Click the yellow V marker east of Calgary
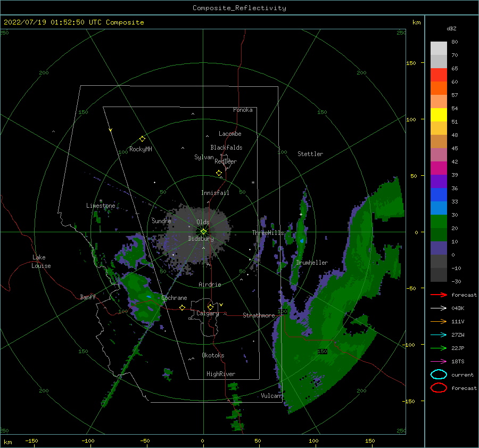 coord(221,305)
